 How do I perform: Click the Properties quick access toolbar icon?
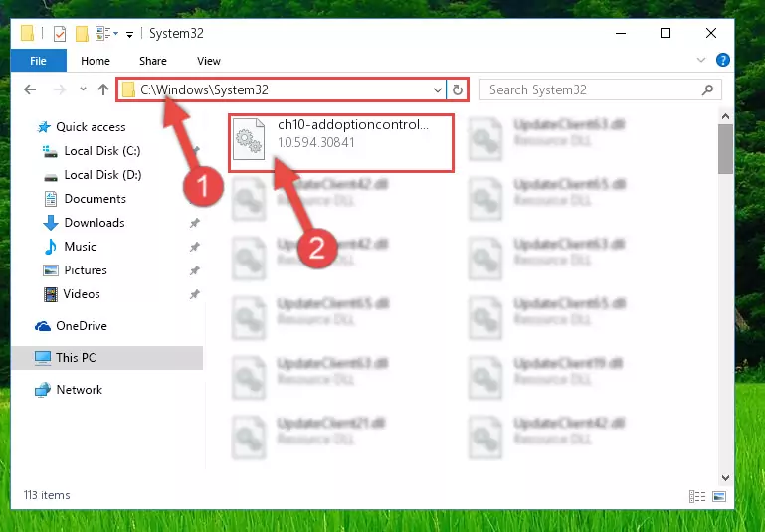point(60,34)
